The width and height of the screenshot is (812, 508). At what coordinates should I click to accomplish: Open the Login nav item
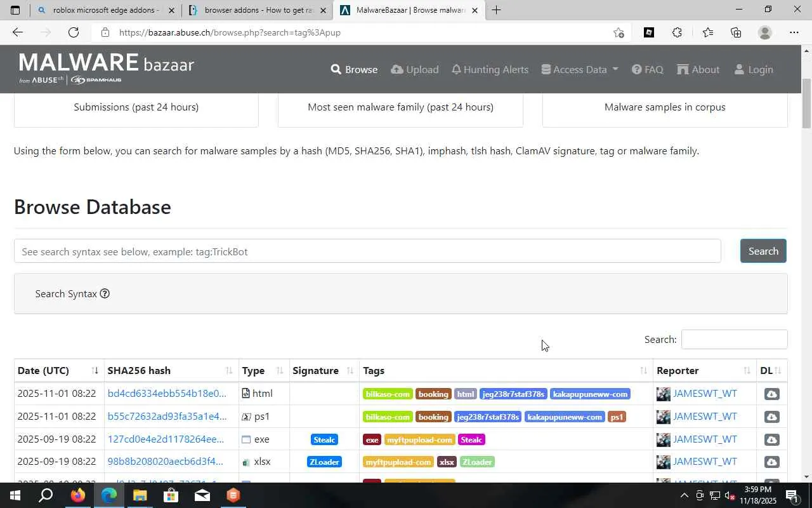754,69
